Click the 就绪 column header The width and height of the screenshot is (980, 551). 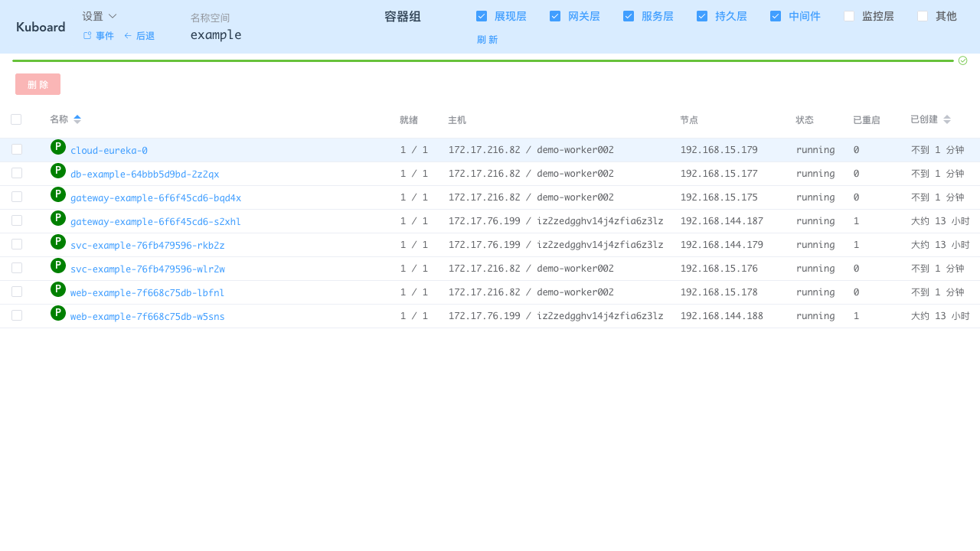point(409,120)
